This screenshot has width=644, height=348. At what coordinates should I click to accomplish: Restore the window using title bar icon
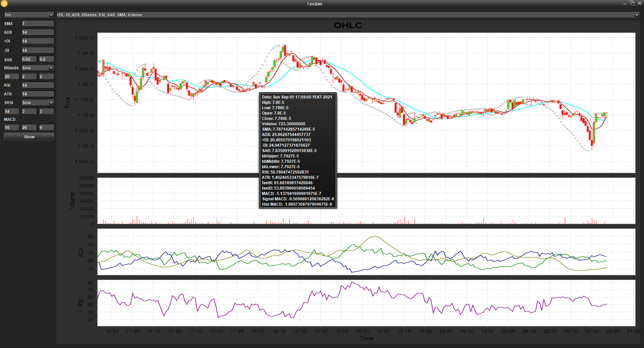click(x=632, y=3)
